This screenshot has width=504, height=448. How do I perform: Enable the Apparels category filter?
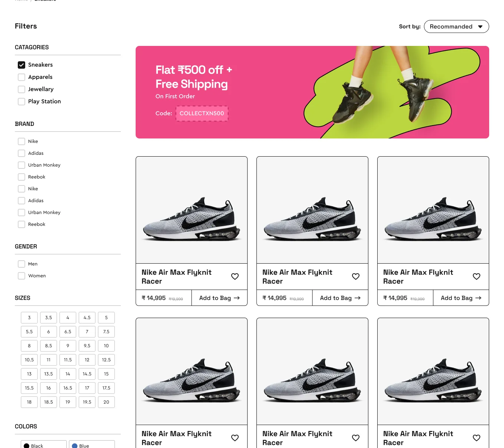21,77
